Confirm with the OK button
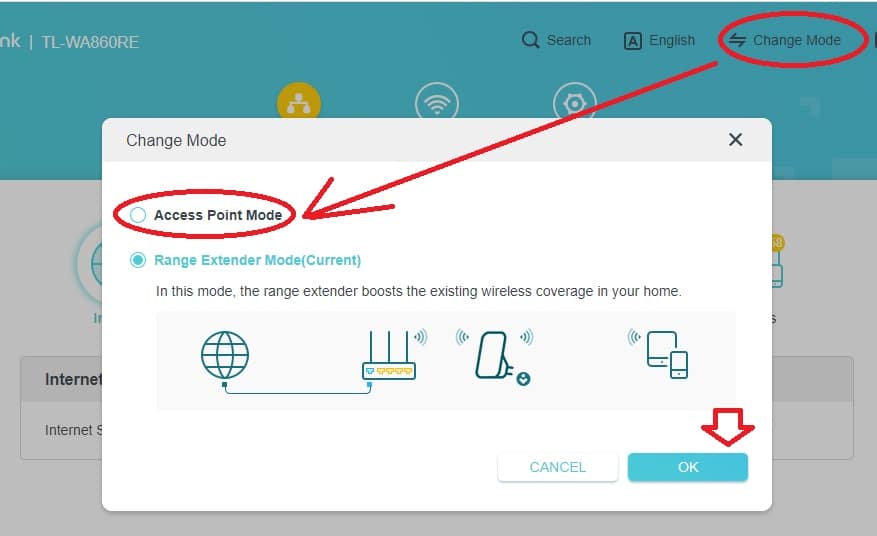 point(688,467)
